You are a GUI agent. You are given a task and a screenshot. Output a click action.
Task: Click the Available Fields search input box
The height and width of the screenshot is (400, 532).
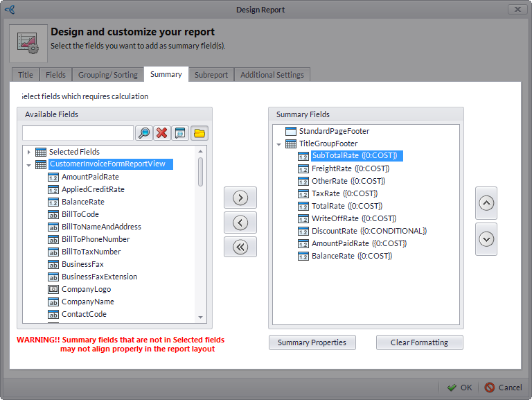(x=78, y=133)
